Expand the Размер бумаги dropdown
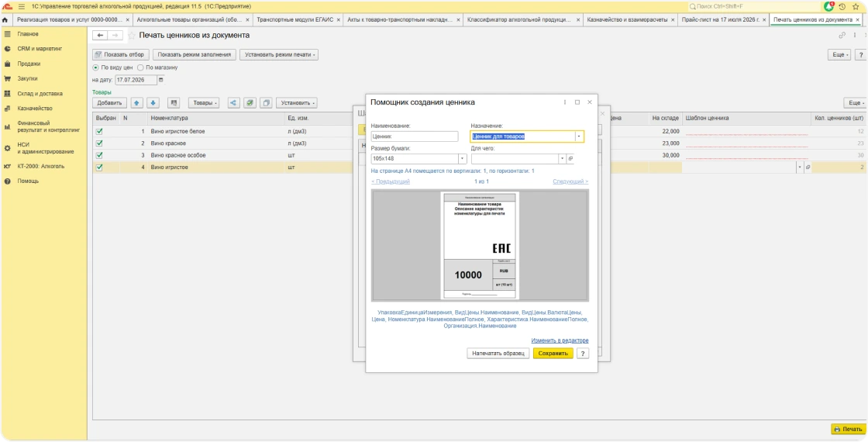 point(462,159)
